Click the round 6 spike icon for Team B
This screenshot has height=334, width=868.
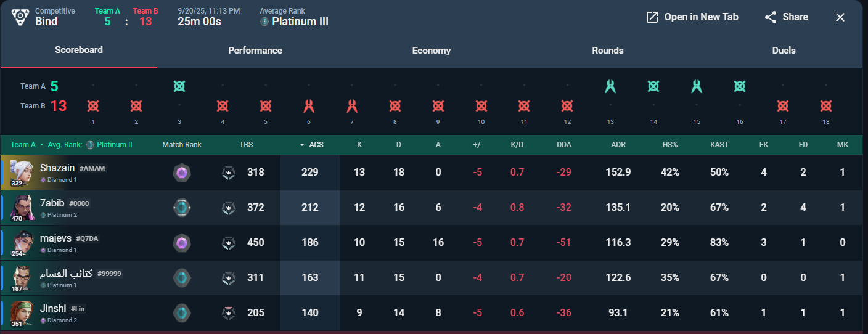(309, 106)
